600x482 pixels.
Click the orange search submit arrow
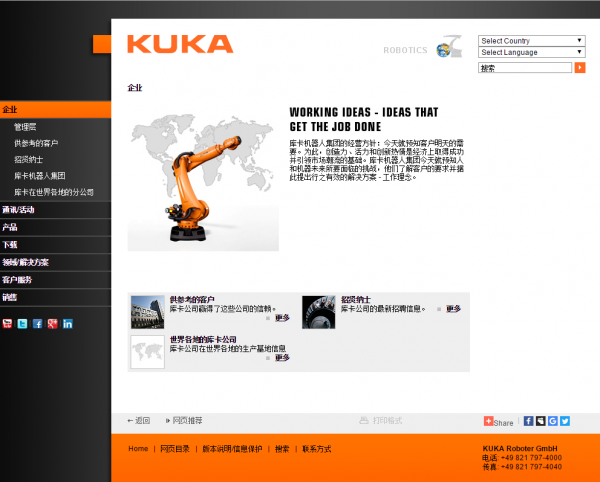tap(580, 68)
